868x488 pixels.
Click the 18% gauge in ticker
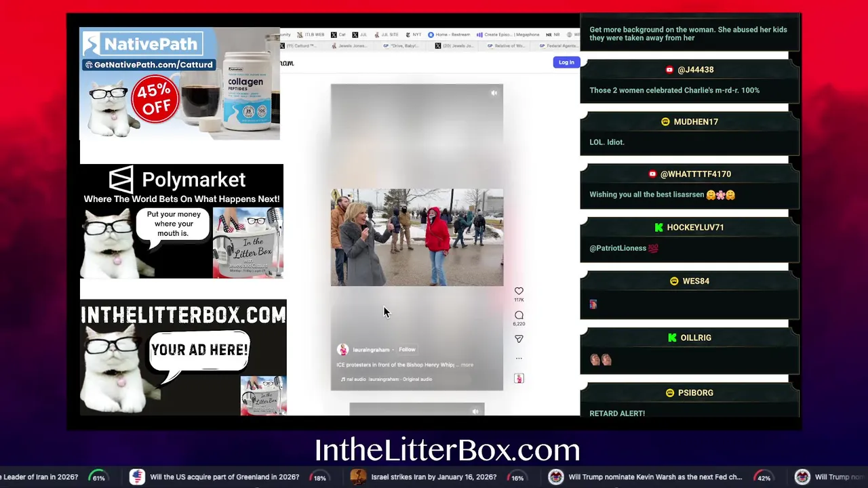point(319,477)
